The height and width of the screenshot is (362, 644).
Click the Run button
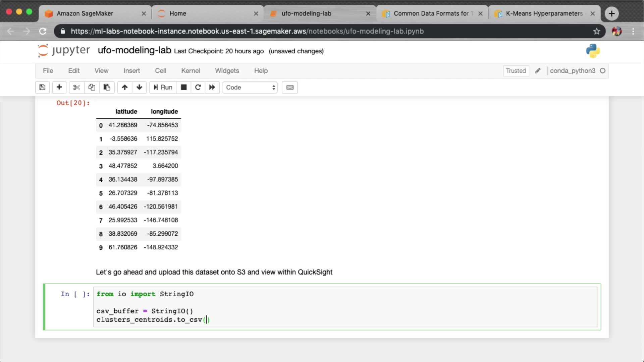(163, 87)
